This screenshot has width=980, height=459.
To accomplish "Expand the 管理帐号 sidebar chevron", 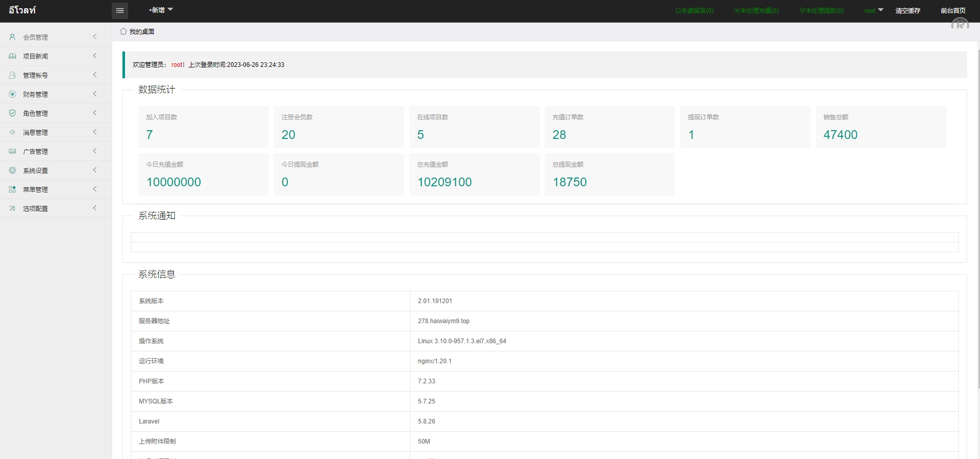I will click(x=95, y=75).
